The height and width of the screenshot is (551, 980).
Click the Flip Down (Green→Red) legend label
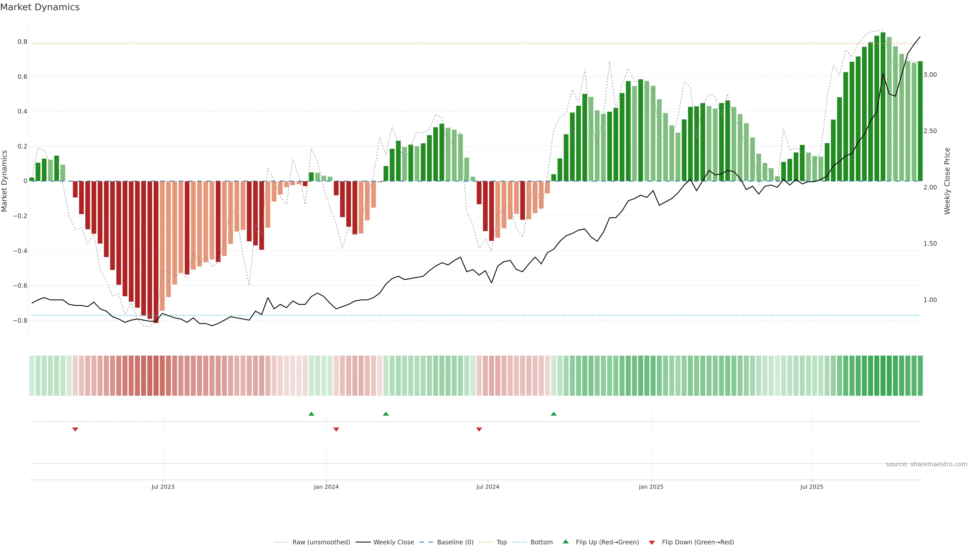[x=698, y=542]
